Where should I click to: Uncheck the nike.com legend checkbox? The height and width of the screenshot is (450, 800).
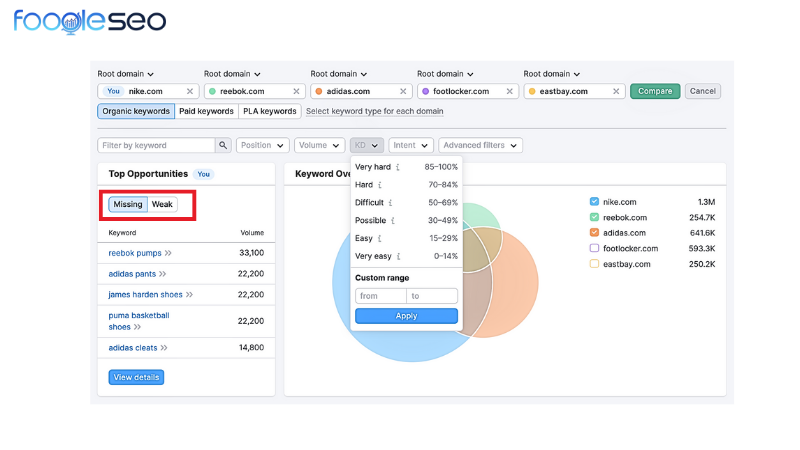point(594,202)
